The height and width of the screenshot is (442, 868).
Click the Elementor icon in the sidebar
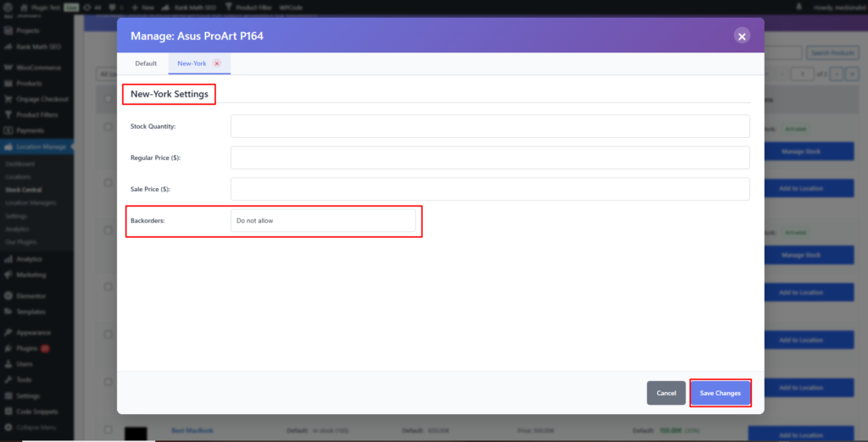(x=8, y=296)
